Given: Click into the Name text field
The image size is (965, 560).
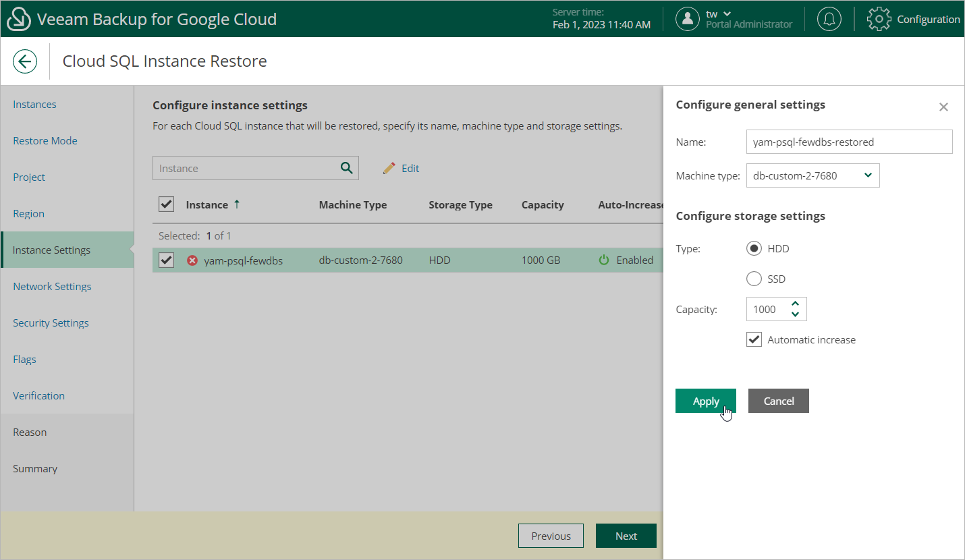Looking at the screenshot, I should (x=850, y=142).
